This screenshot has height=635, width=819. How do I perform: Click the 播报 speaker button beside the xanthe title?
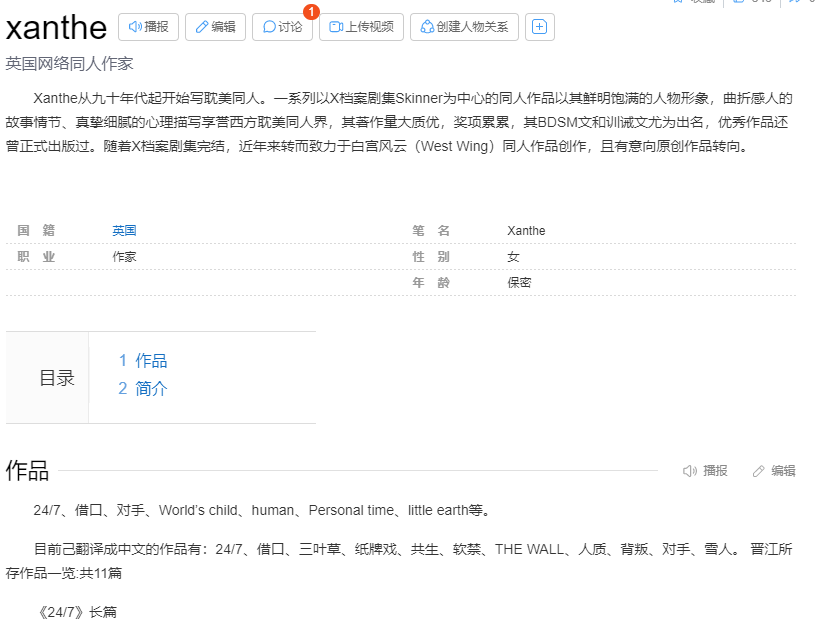[x=148, y=27]
